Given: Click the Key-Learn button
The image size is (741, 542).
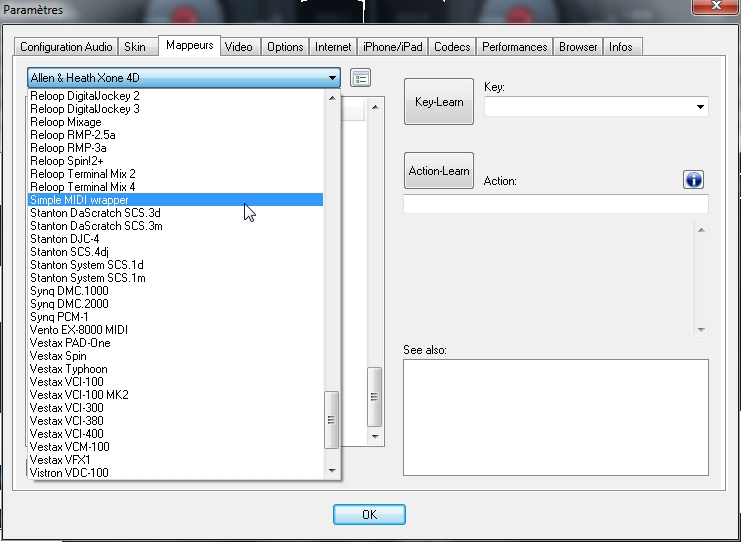Looking at the screenshot, I should click(x=439, y=102).
